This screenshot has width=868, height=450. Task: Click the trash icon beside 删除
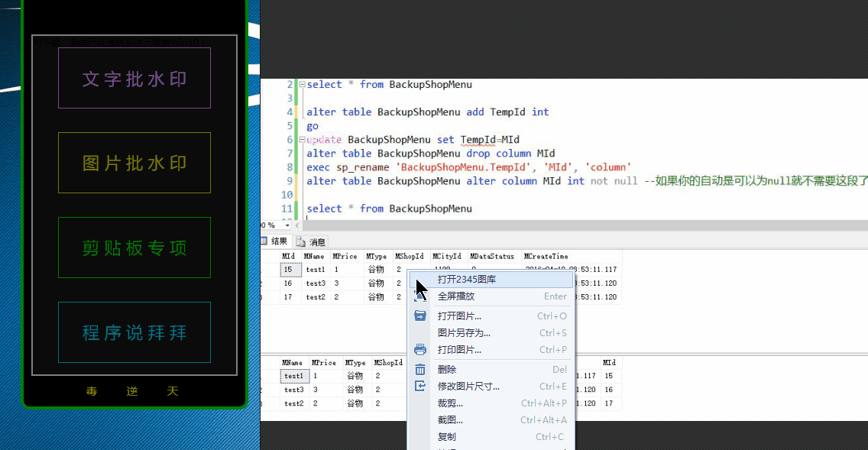(x=420, y=369)
